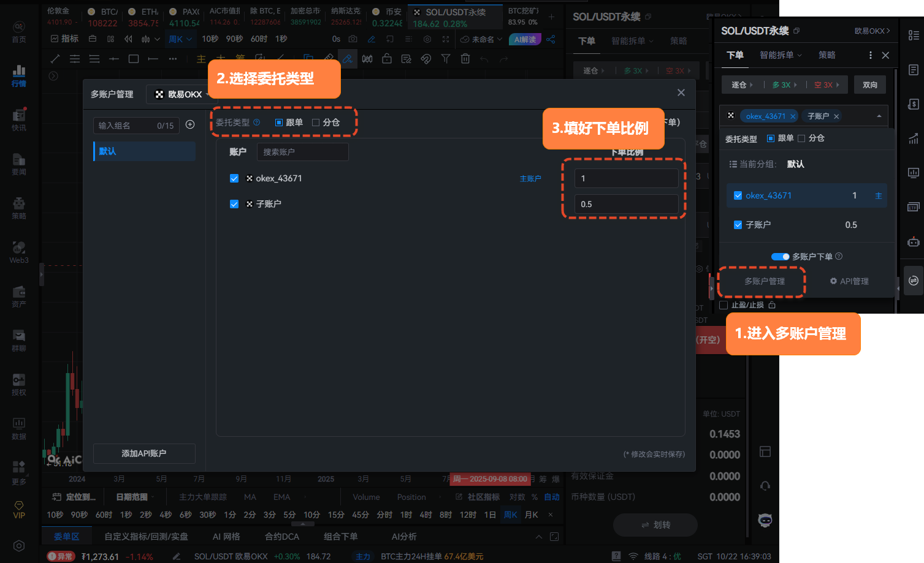Check the 分仓 option in dialog
The image size is (924, 563).
pyautogui.click(x=316, y=123)
